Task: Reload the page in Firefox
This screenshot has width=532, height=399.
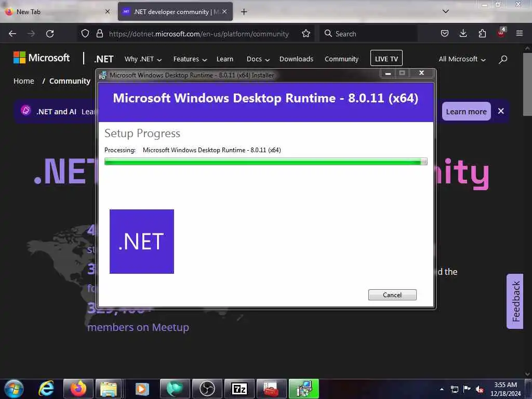Action: tap(50, 34)
